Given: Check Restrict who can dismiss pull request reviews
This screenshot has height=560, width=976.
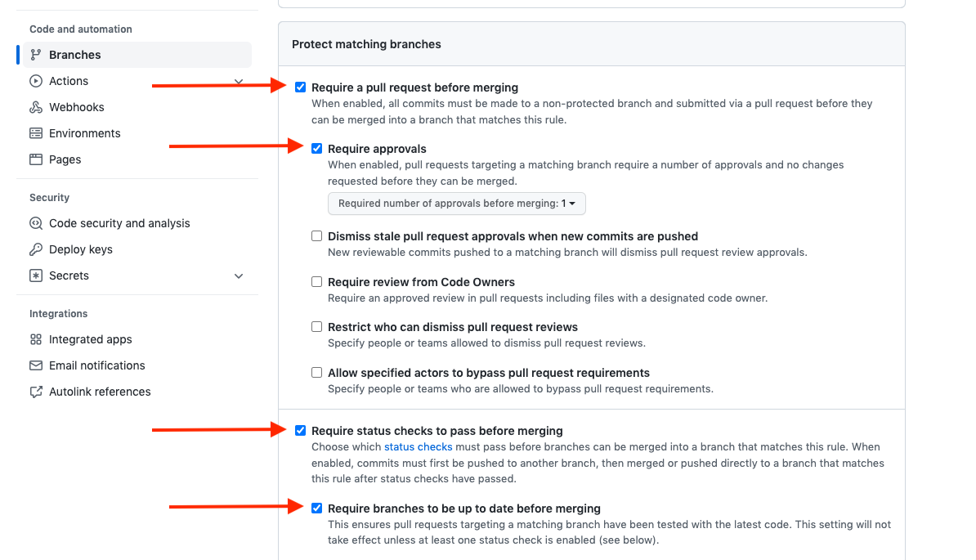Looking at the screenshot, I should click(317, 327).
